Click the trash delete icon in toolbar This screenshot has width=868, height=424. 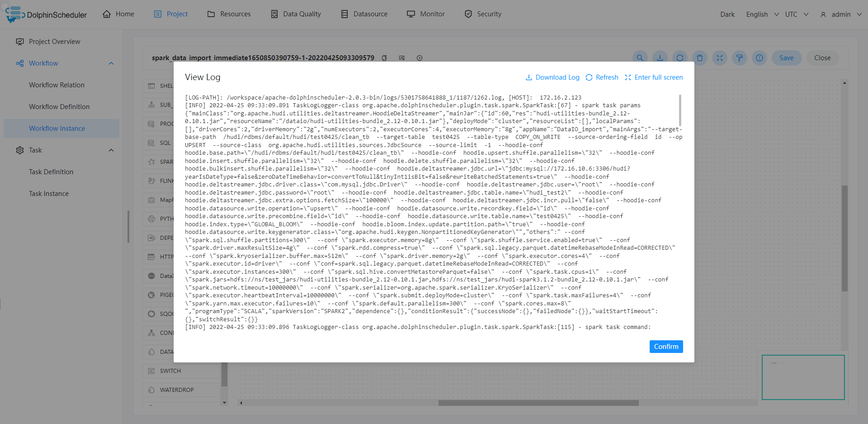pyautogui.click(x=700, y=58)
